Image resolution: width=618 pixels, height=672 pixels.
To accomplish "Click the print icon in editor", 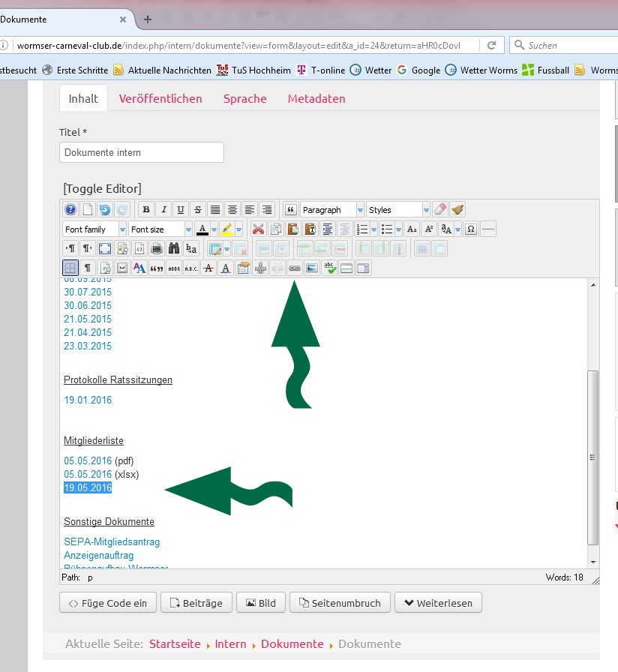I will [157, 249].
